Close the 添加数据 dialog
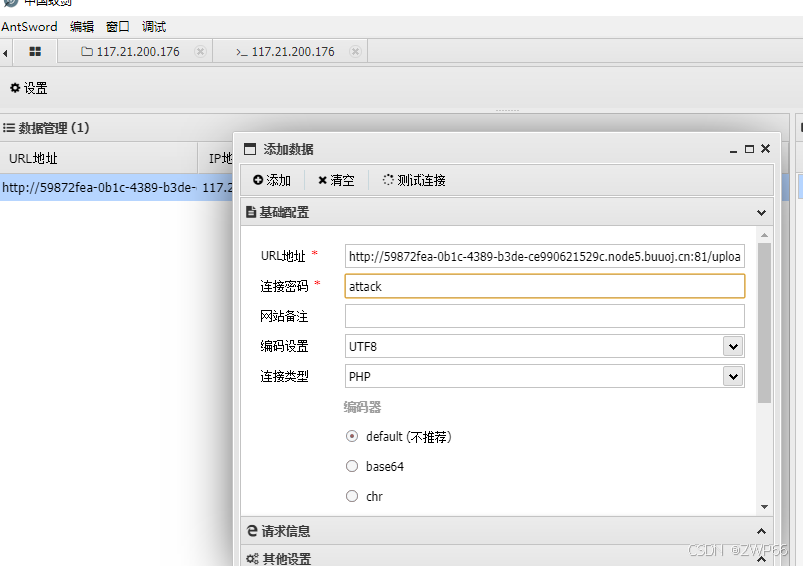Image resolution: width=803 pixels, height=566 pixels. click(x=766, y=149)
